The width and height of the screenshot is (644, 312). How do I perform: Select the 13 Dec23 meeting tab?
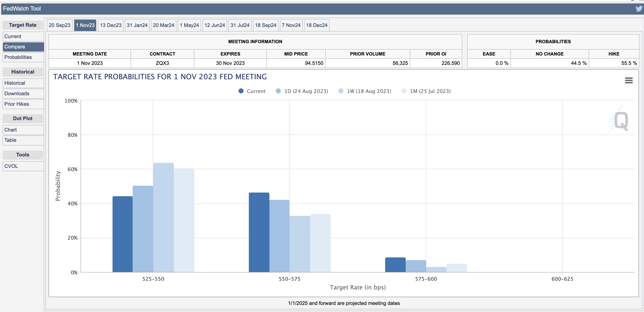pos(110,25)
